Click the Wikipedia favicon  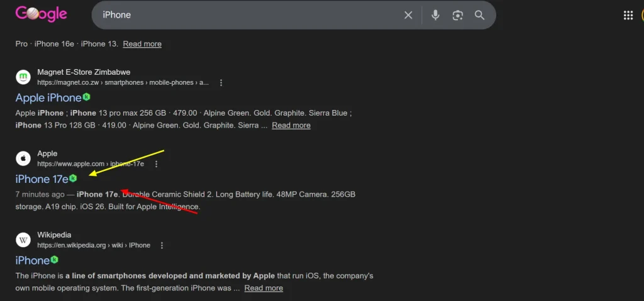[x=23, y=240]
